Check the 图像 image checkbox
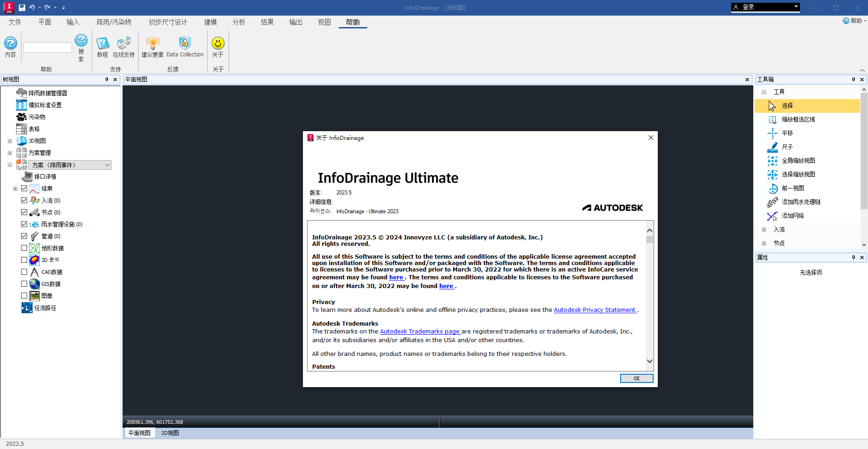The width and height of the screenshot is (868, 449). click(x=24, y=295)
